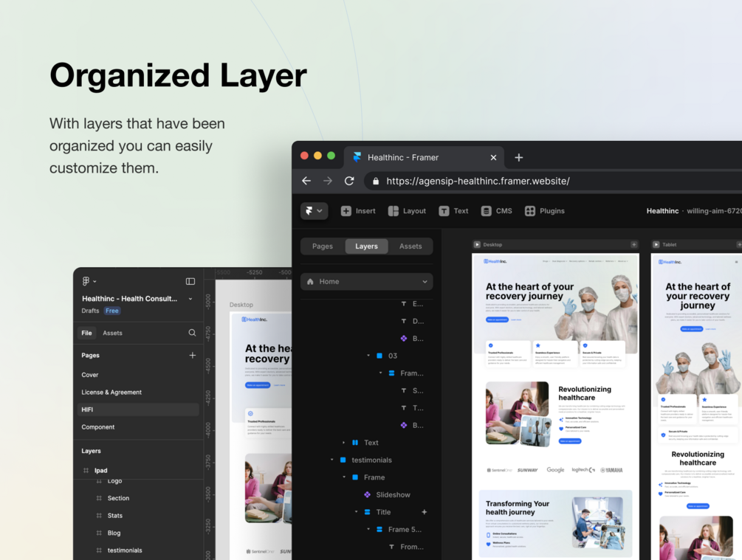Image resolution: width=742 pixels, height=560 pixels.
Task: Select the Slideshow component layer
Action: pyautogui.click(x=393, y=495)
